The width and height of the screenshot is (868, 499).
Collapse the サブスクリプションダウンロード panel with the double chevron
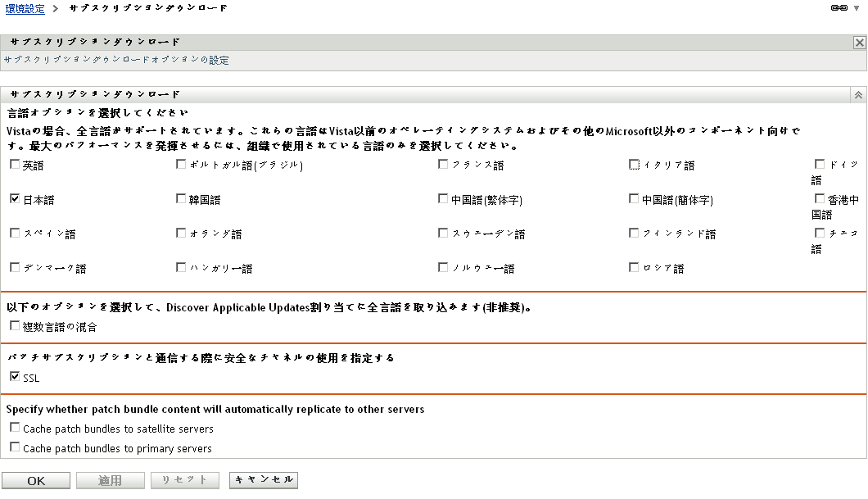point(857,94)
